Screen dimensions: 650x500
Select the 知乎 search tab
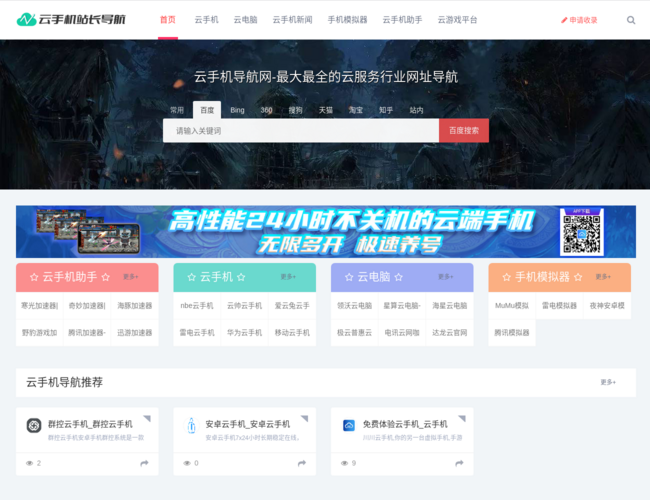386,110
